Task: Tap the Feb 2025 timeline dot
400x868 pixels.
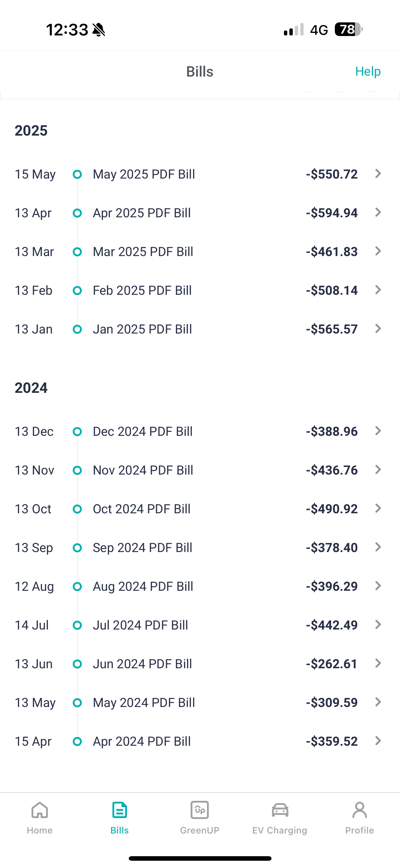Action: 77,291
